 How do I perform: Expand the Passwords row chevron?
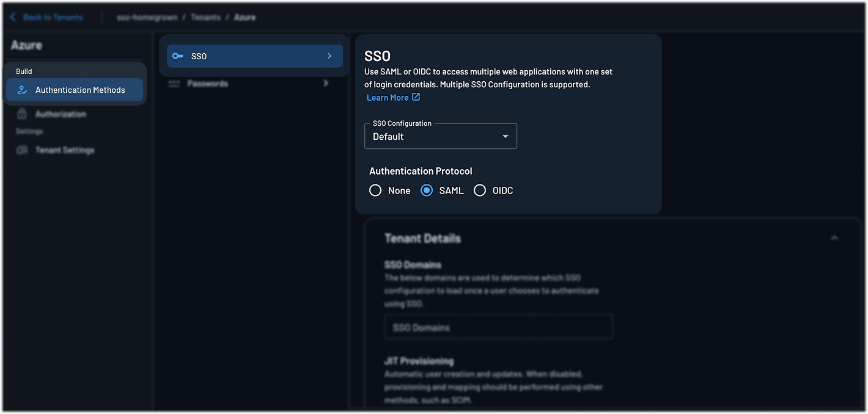click(x=326, y=83)
